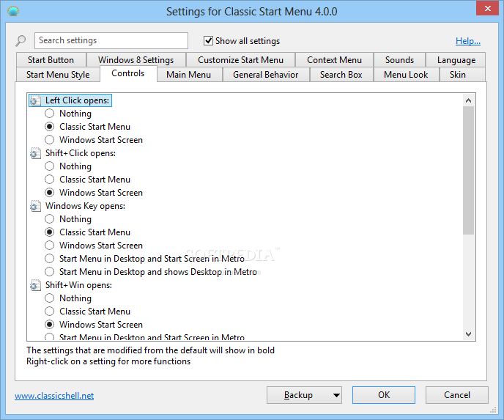Open the Windows 8 Settings tab
The height and width of the screenshot is (420, 504).
pos(136,60)
